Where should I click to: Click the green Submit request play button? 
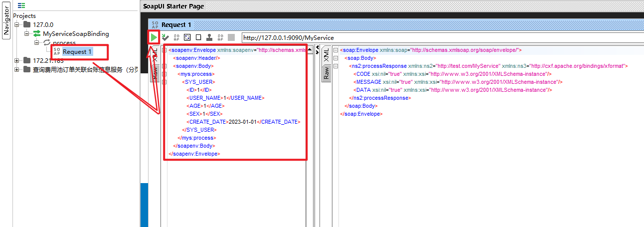(x=154, y=37)
